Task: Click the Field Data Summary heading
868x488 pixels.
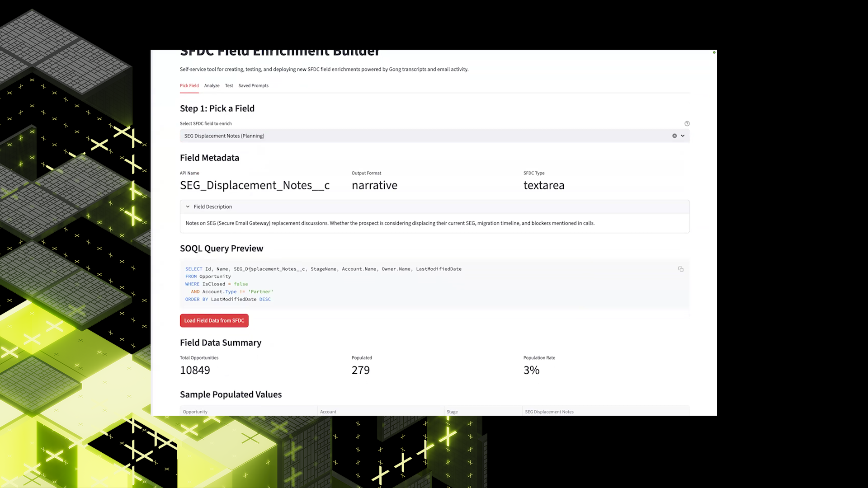Action: (x=221, y=343)
